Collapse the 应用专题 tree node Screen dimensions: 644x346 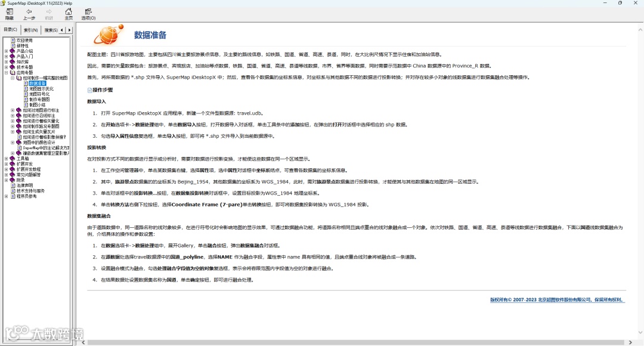click(6, 72)
